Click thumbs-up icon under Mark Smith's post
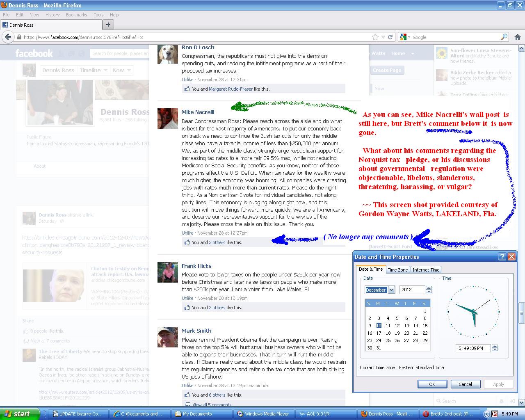Viewport: 525px width, 420px height. (187, 395)
